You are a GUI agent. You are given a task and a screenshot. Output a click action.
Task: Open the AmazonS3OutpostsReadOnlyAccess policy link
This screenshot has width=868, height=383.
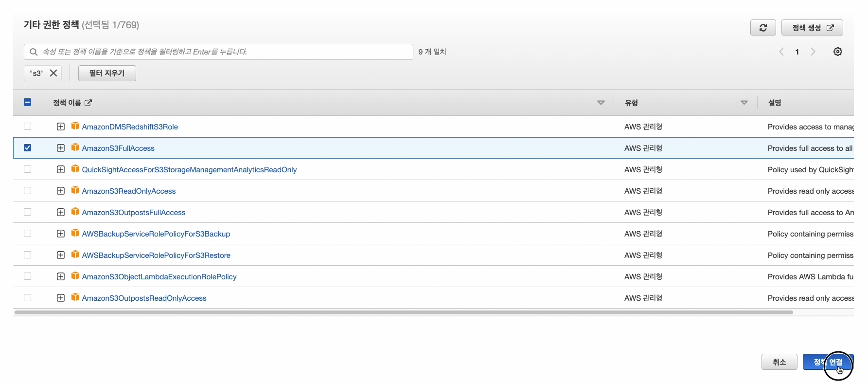(x=144, y=298)
